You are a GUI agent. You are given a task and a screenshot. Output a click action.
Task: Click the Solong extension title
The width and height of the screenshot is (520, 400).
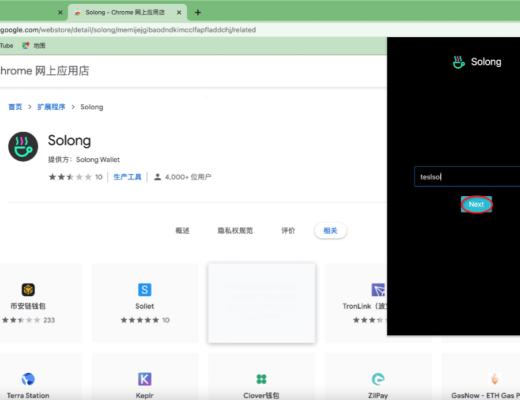click(x=69, y=140)
